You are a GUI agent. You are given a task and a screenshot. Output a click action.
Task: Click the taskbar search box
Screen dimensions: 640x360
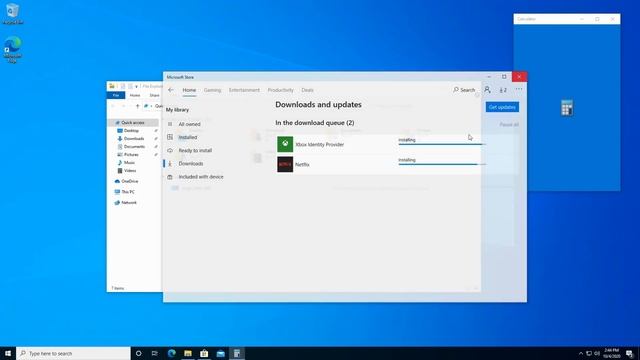coord(73,353)
